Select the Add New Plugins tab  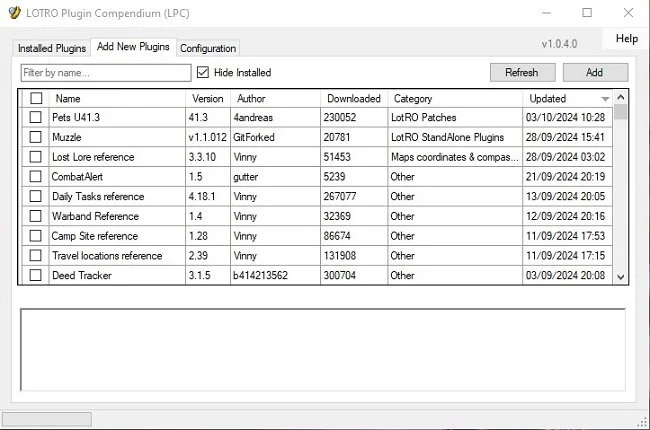coord(133,46)
